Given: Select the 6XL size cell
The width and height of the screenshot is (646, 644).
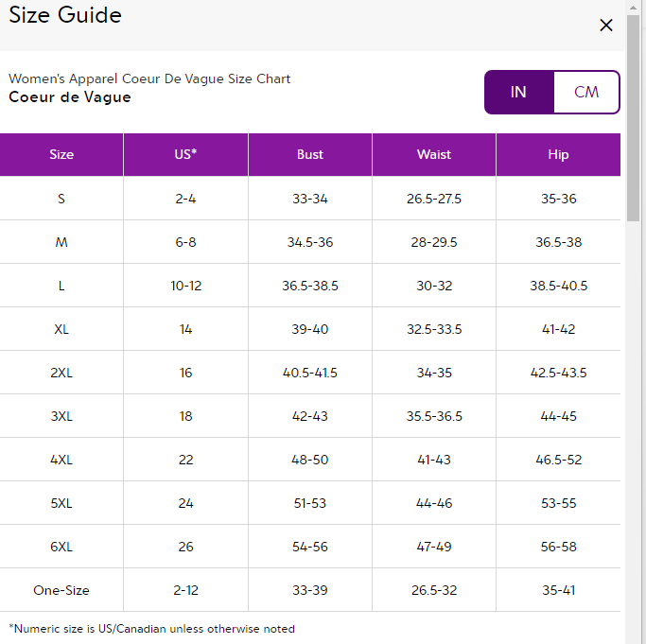Looking at the screenshot, I should click(x=61, y=547).
